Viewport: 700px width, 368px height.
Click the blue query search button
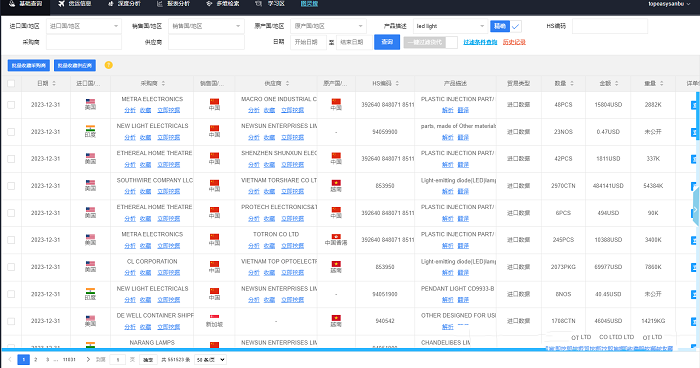coord(387,42)
